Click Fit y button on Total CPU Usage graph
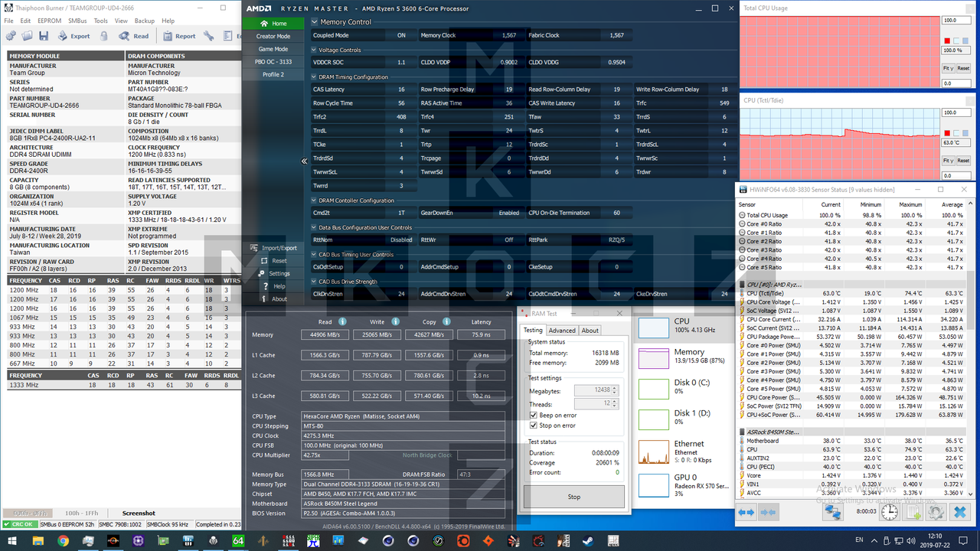The height and width of the screenshot is (551, 980). tap(949, 68)
